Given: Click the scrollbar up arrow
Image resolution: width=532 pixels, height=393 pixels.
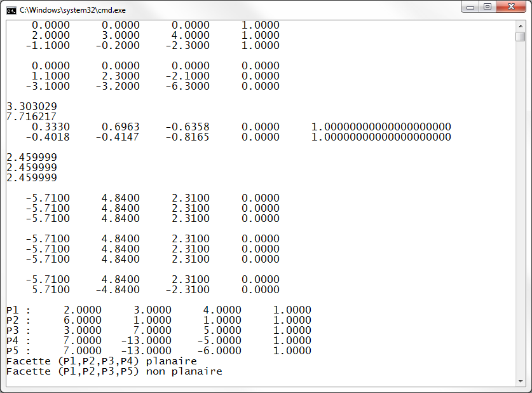Looking at the screenshot, I should pyautogui.click(x=520, y=25).
